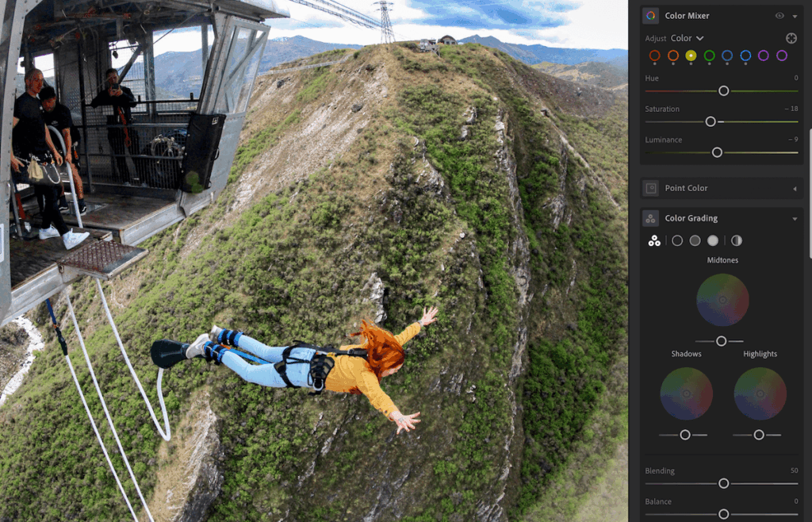Click the Highlights label under Color Grading
Viewport: 812px width, 522px height.
[760, 354]
